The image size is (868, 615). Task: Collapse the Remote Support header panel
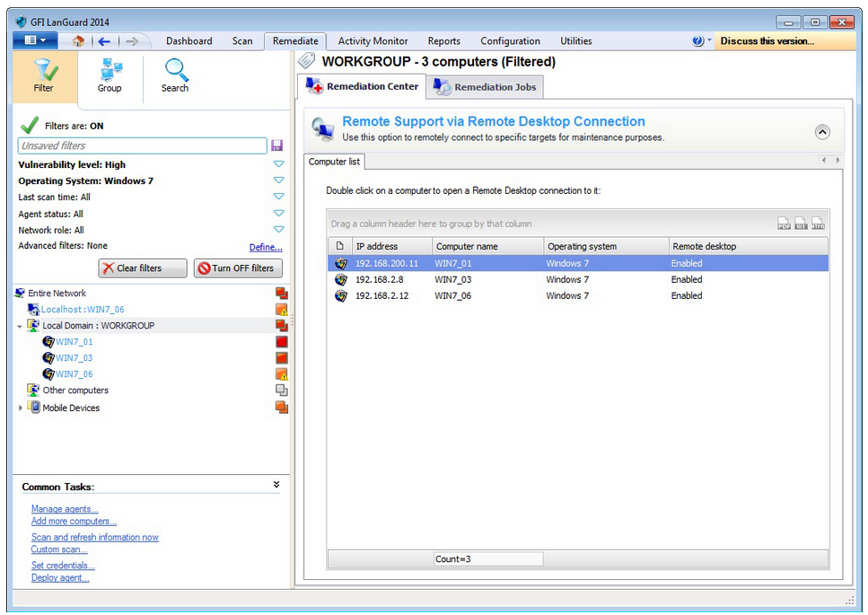(x=822, y=132)
